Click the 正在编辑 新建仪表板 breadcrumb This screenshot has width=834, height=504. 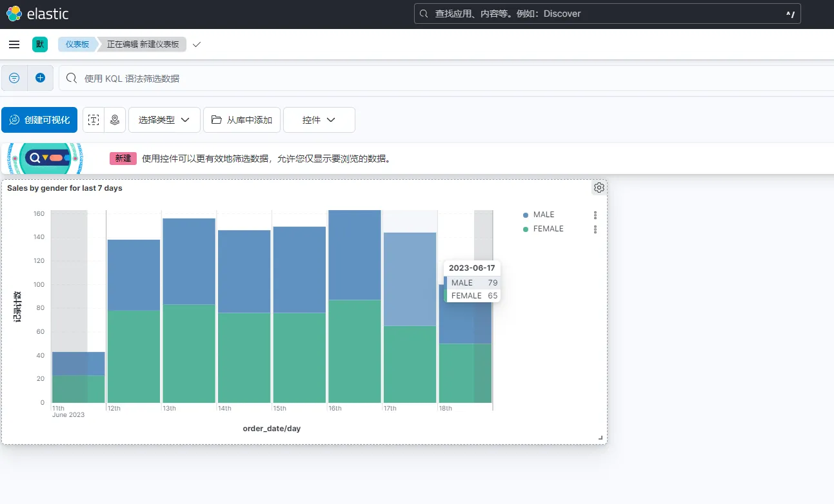pos(143,44)
